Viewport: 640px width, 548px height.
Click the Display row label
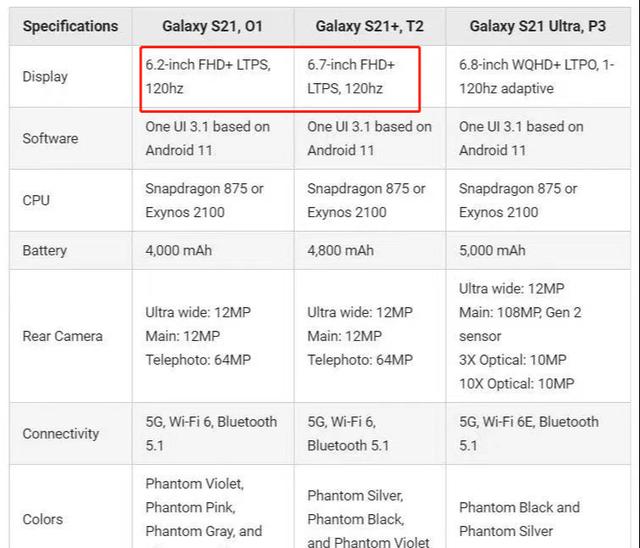pos(44,76)
